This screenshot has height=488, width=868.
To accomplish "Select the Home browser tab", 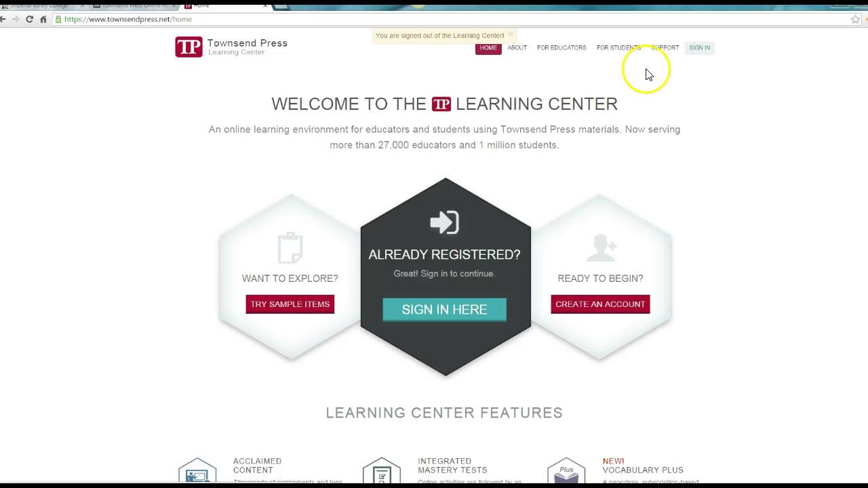I will pyautogui.click(x=225, y=5).
